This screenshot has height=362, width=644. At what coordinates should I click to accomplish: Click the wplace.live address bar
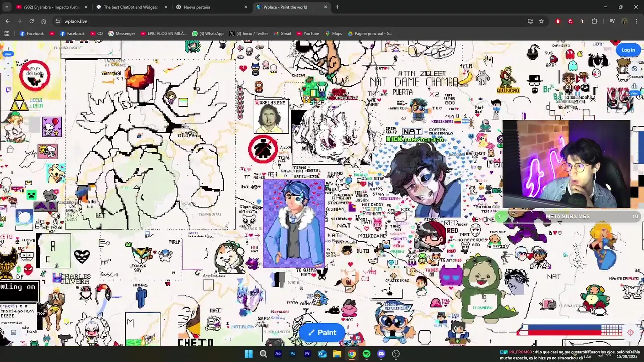click(297, 21)
